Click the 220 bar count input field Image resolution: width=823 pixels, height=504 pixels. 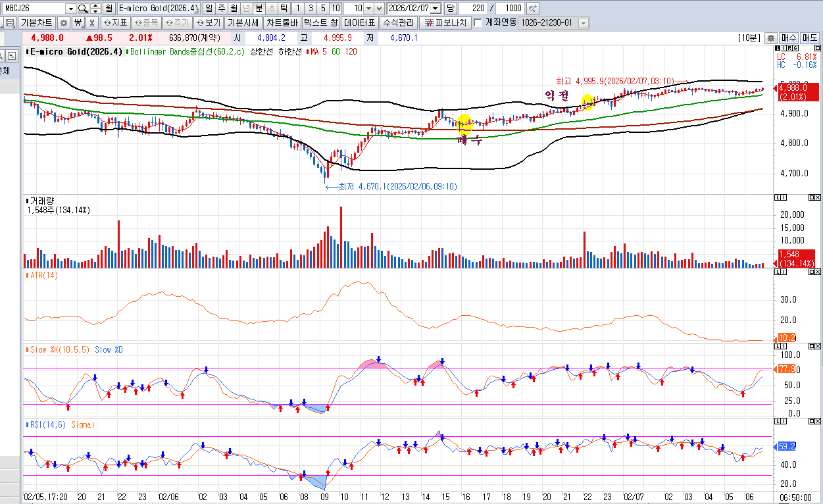472,9
